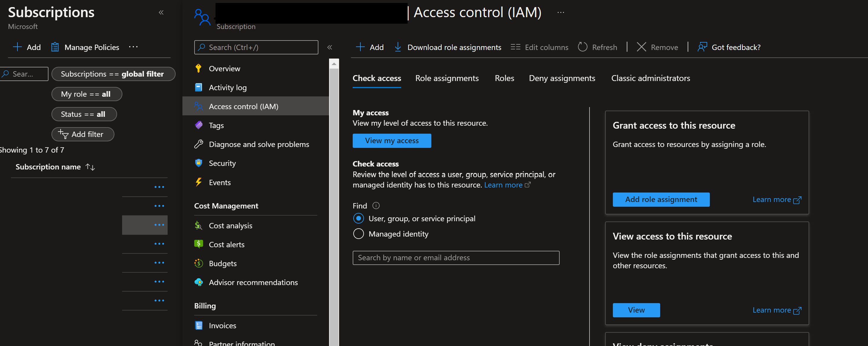Expand the Subscriptions global filter dropdown
The width and height of the screenshot is (868, 346).
pyautogui.click(x=112, y=72)
